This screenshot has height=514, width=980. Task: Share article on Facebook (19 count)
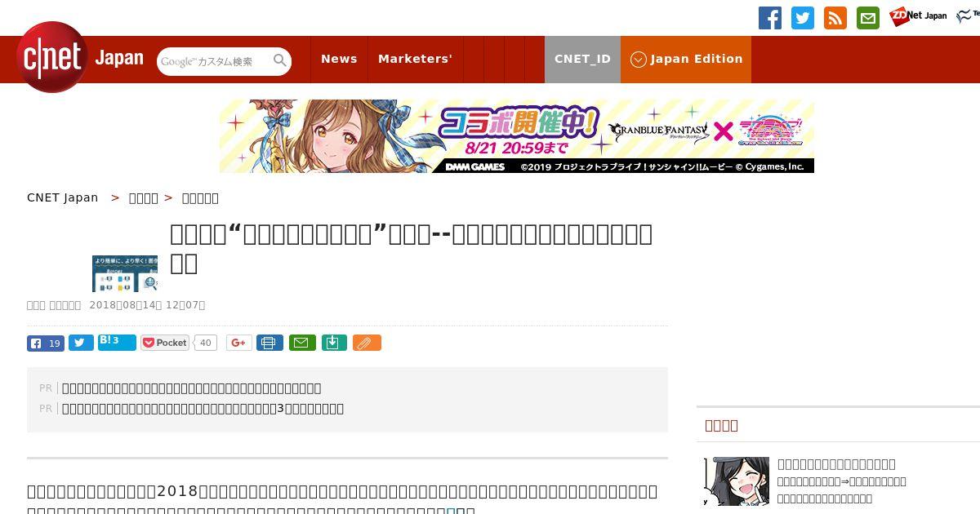46,343
